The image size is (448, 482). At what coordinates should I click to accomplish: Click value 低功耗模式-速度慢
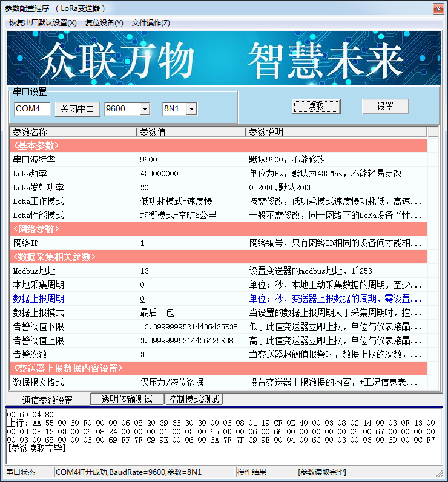(x=176, y=202)
